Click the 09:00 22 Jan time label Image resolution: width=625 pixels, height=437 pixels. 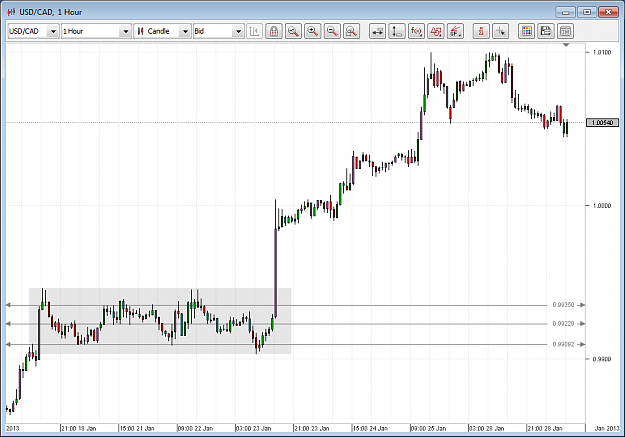pos(195,428)
